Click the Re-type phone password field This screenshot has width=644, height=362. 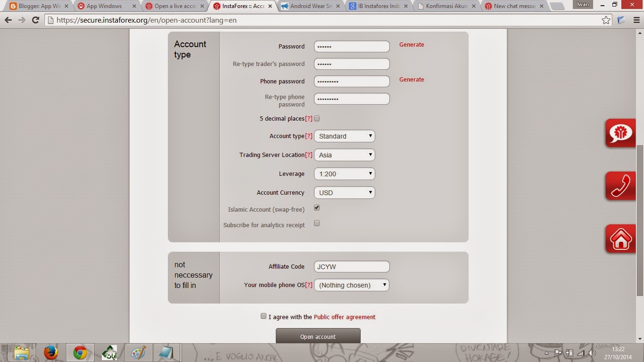coord(352,99)
